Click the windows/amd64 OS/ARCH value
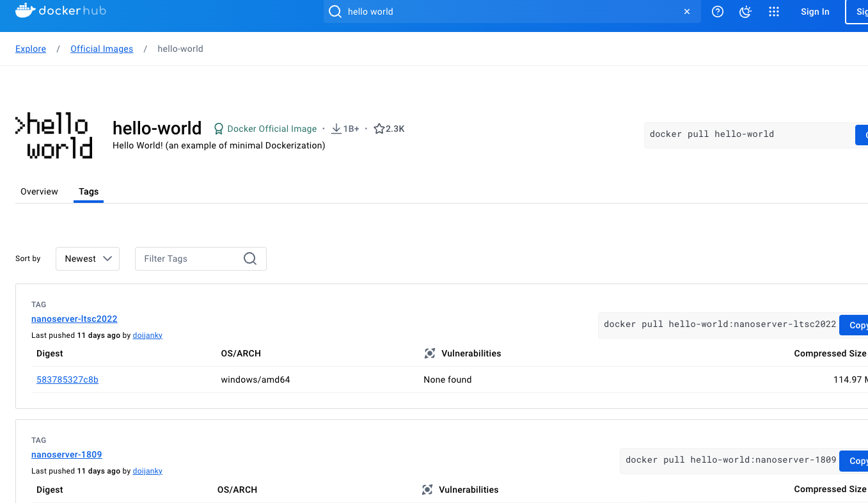Image resolution: width=868 pixels, height=503 pixels. 255,379
